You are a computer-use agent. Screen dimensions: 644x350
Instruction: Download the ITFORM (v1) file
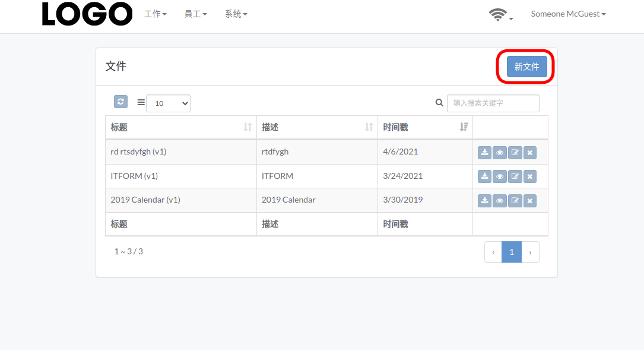485,176
